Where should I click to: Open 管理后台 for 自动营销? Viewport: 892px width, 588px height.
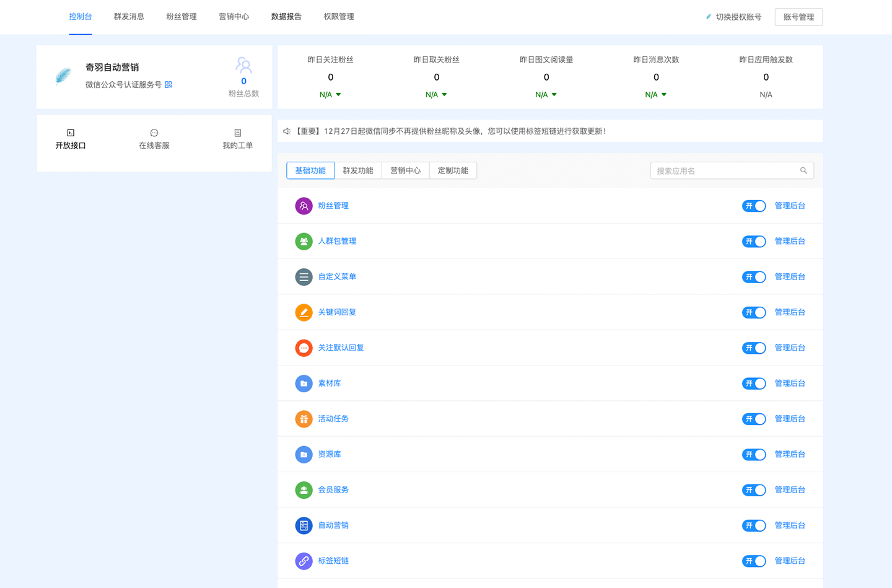click(790, 525)
